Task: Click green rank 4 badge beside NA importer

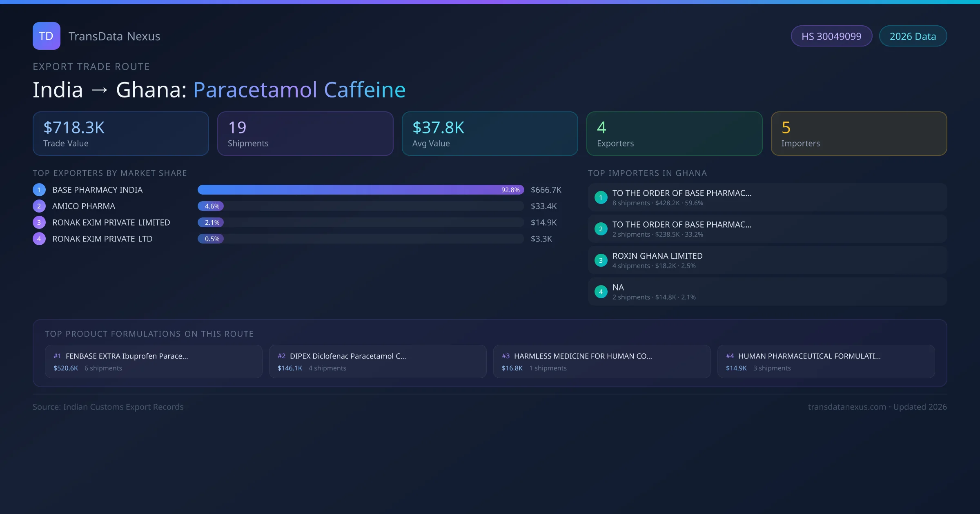Action: click(601, 292)
